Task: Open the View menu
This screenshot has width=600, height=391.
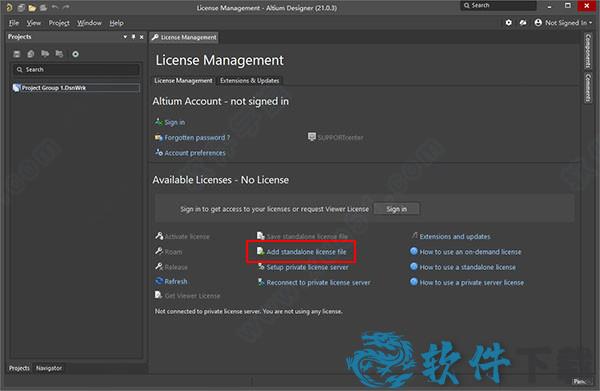Action: [x=34, y=23]
